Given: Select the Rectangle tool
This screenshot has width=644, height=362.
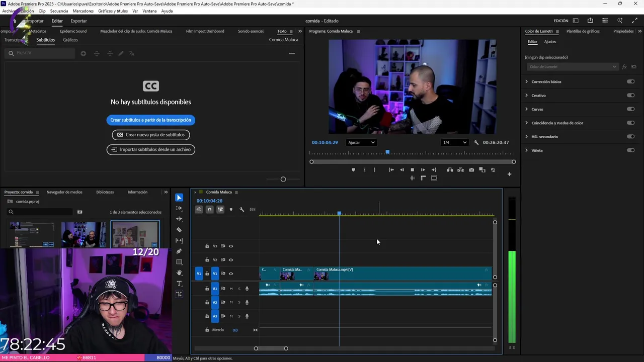Looking at the screenshot, I should click(x=179, y=262).
